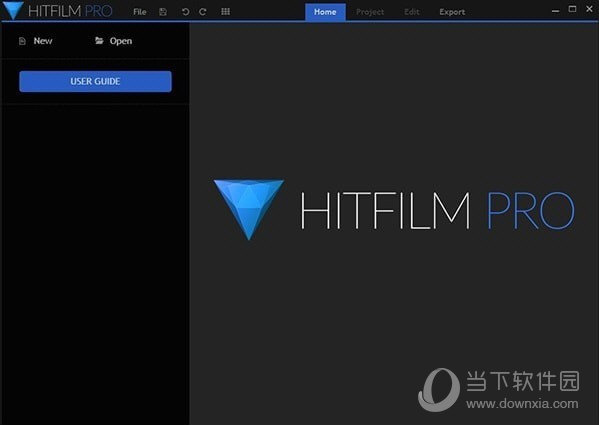The height and width of the screenshot is (425, 599).
Task: Click the HitFilm Pro logo in the title bar
Action: tap(57, 11)
